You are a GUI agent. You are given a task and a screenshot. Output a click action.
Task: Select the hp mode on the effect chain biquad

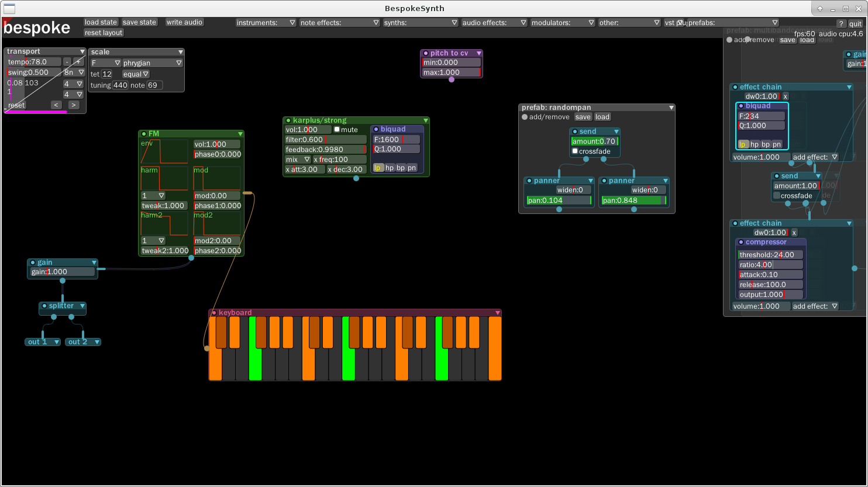tap(756, 144)
